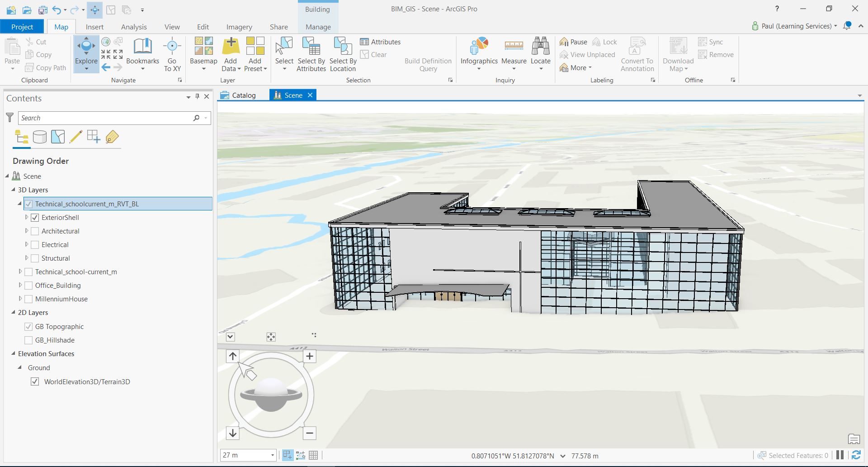Open the map scale dropdown showing 27 m
Viewport: 868px width, 467px height.
(272, 455)
